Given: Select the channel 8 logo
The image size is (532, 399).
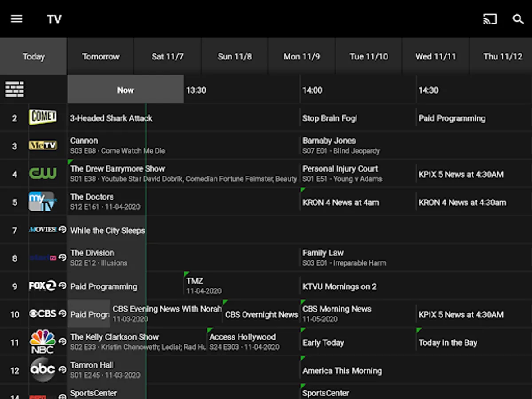Looking at the screenshot, I should point(43,258).
